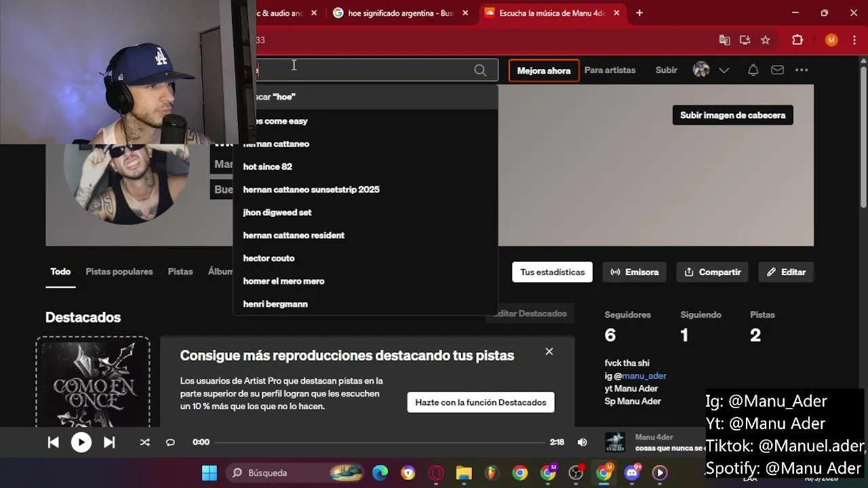The width and height of the screenshot is (868, 488).
Task: Select the Pistas tab
Action: (180, 272)
